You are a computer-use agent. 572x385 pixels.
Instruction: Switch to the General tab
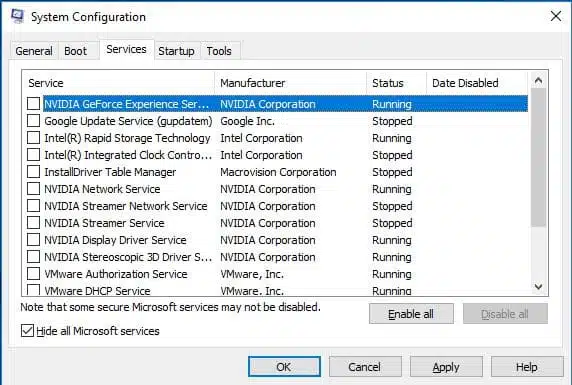(34, 51)
